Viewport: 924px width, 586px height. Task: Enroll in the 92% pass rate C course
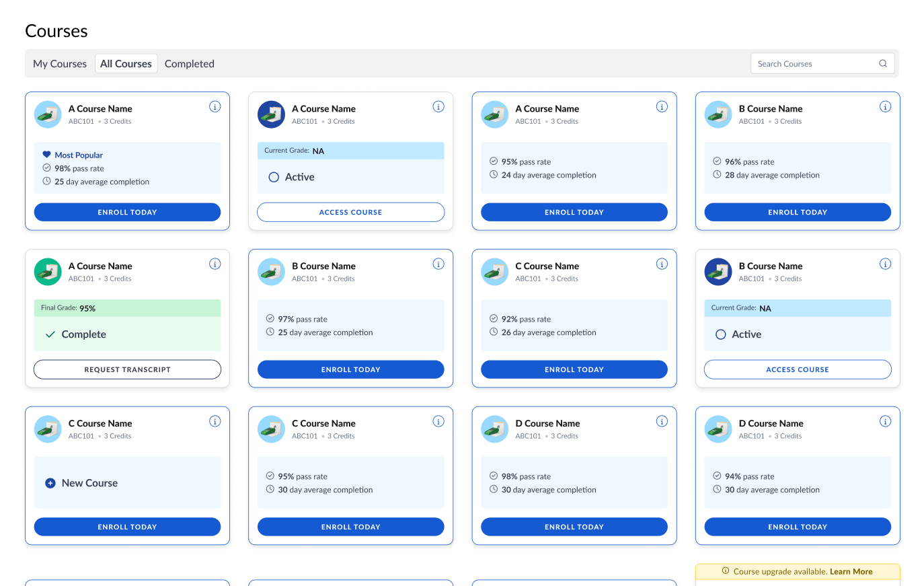pos(574,369)
